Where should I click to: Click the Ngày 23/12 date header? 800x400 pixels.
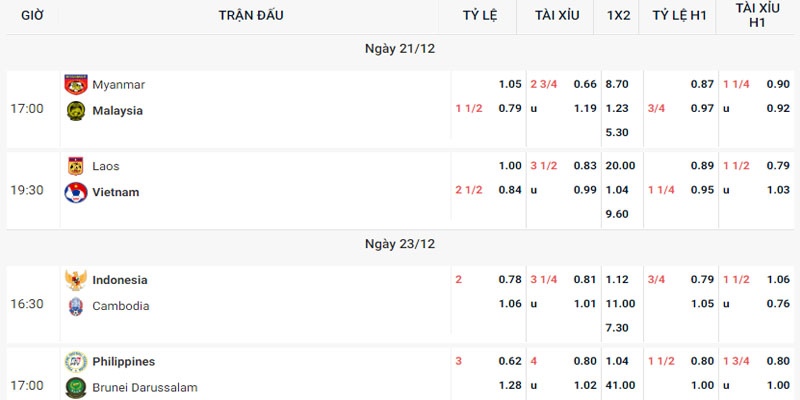(x=400, y=243)
